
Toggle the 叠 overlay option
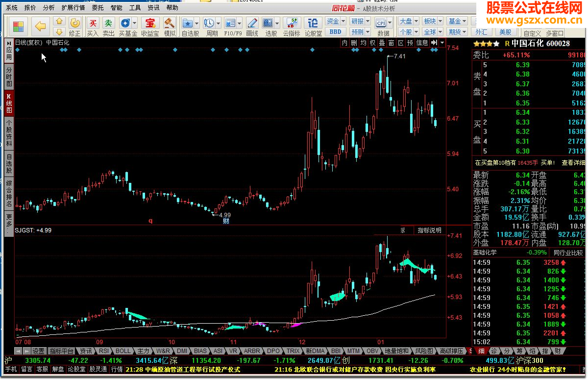[382, 43]
